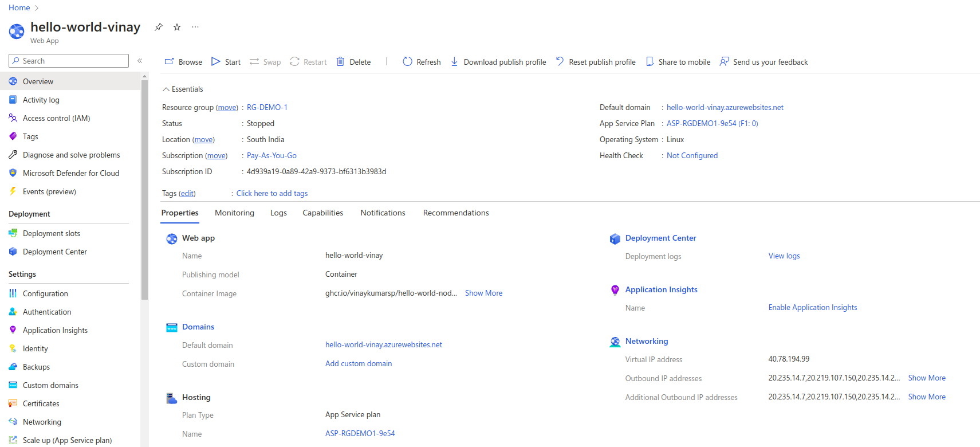Open Certificates settings
This screenshot has height=447, width=980.
coord(70,403)
